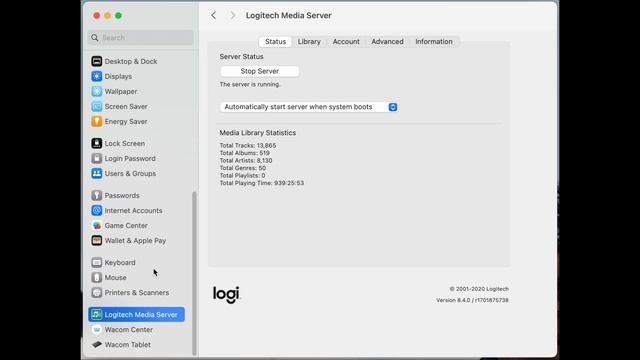Click the Server Status heading

point(241,57)
